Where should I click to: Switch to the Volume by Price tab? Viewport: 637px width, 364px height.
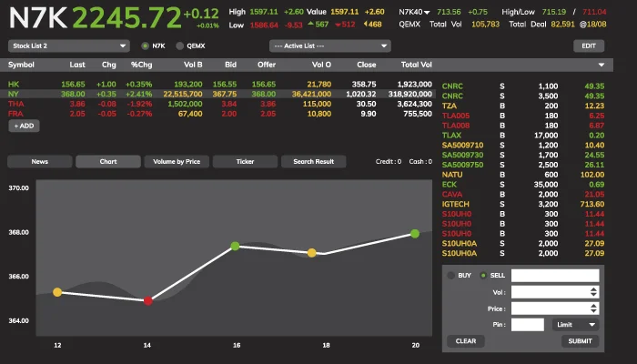pyautogui.click(x=177, y=161)
